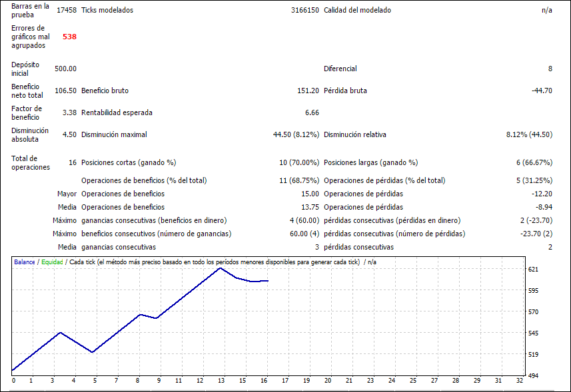The height and width of the screenshot is (392, 571).
Task: Click the Posiciones largas value 6 (66.67%)
Action: 534,163
